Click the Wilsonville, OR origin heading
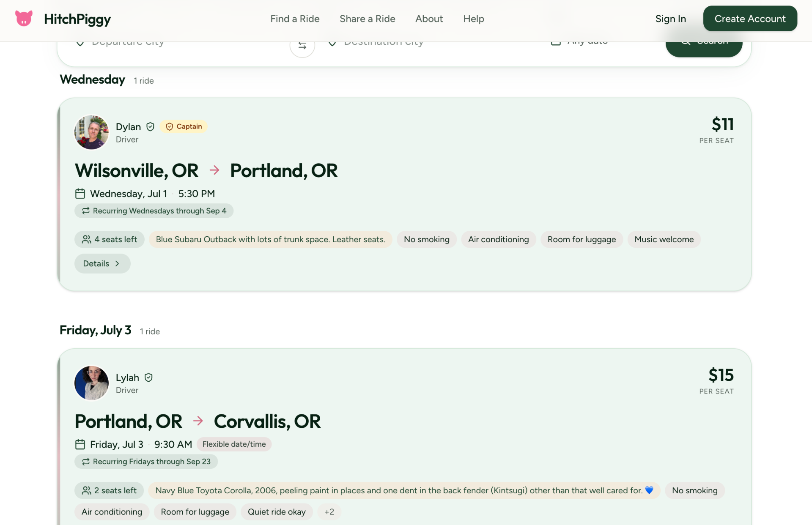The width and height of the screenshot is (812, 525). coord(137,171)
